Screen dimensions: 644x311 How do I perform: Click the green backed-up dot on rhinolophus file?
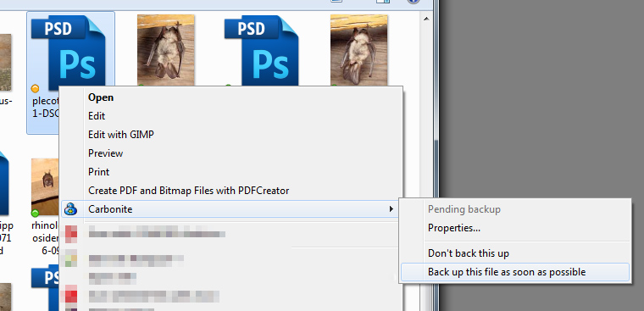point(36,213)
